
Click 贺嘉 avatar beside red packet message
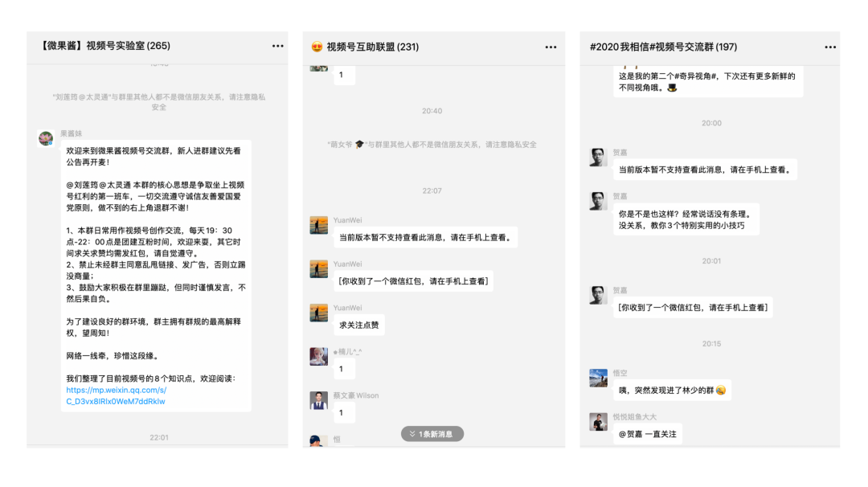click(x=599, y=295)
